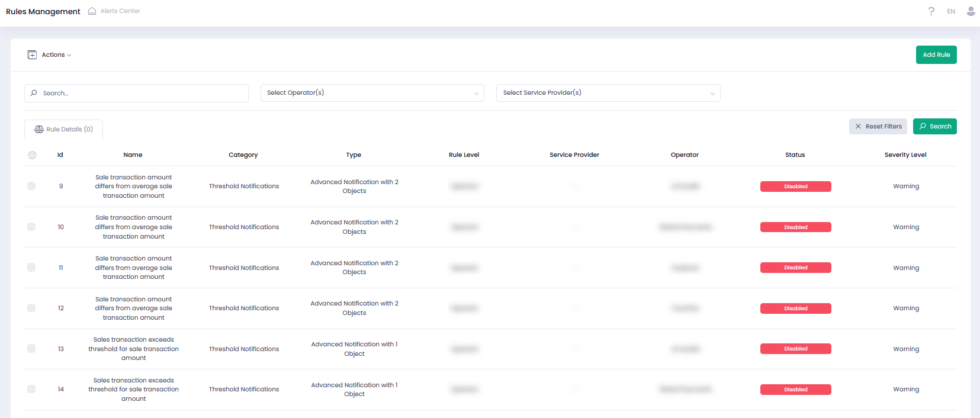Click the X icon in Reset Filters
Screen dimensions: 980x418
click(x=858, y=127)
